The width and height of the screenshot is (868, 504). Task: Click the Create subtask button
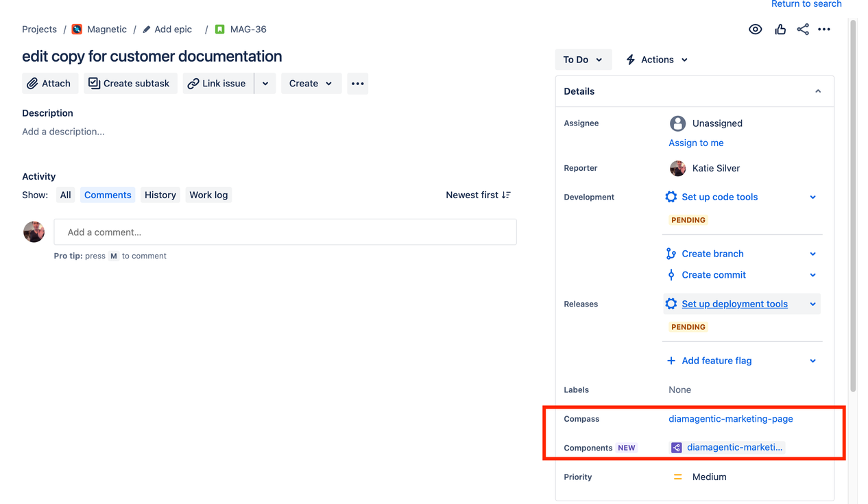coord(130,84)
